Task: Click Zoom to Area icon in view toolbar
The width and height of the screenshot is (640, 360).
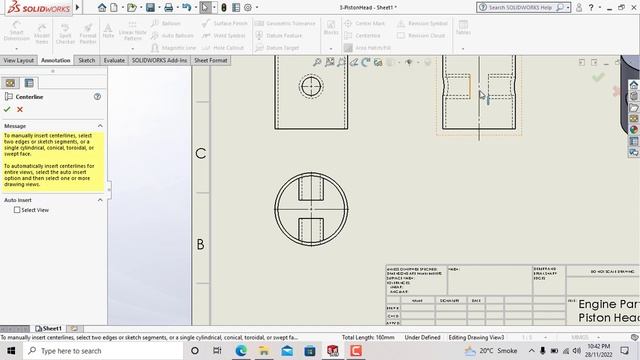Action: coord(329,62)
